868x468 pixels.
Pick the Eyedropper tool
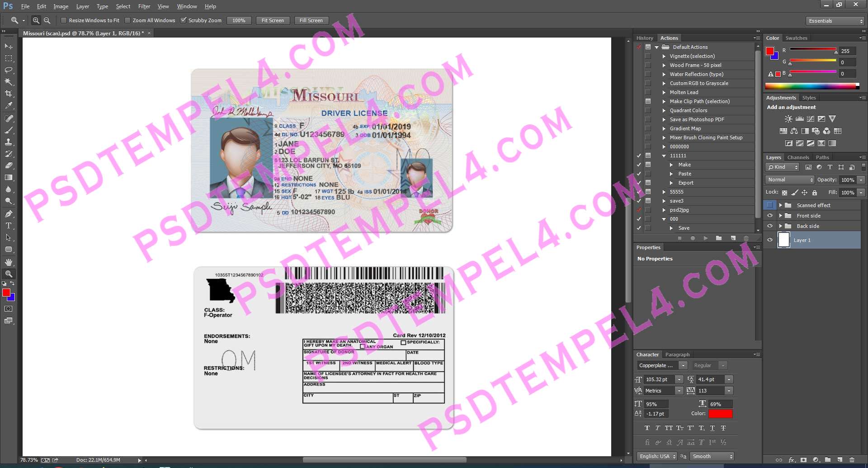9,105
